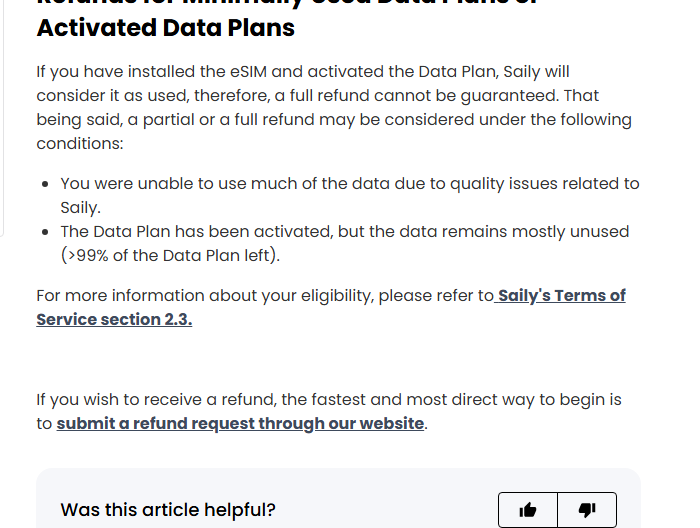This screenshot has width=700, height=528.
Task: Click the "Saily will" text in the first paragraph
Action: [x=536, y=71]
